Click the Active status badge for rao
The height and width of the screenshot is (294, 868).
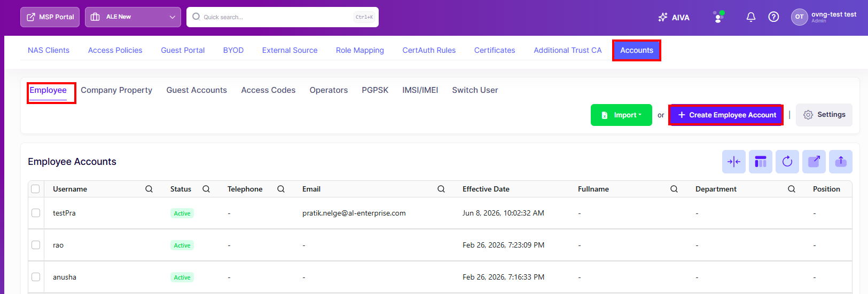(182, 245)
